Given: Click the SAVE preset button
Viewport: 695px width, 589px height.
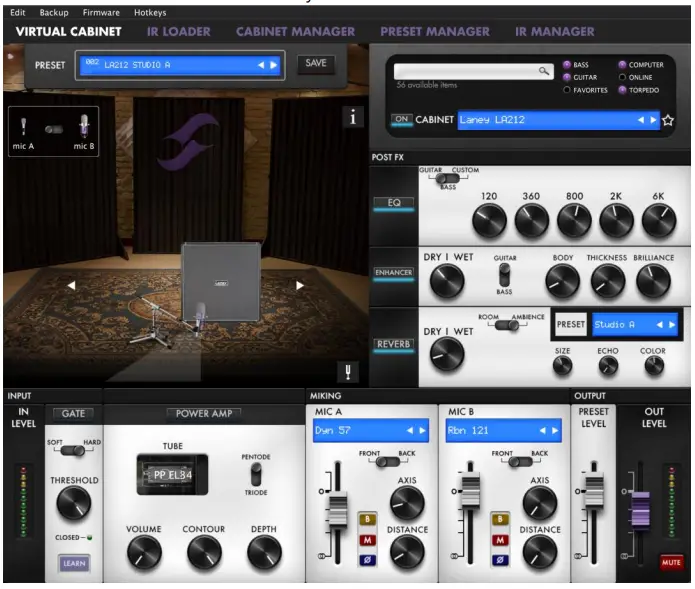Looking at the screenshot, I should click(x=316, y=63).
